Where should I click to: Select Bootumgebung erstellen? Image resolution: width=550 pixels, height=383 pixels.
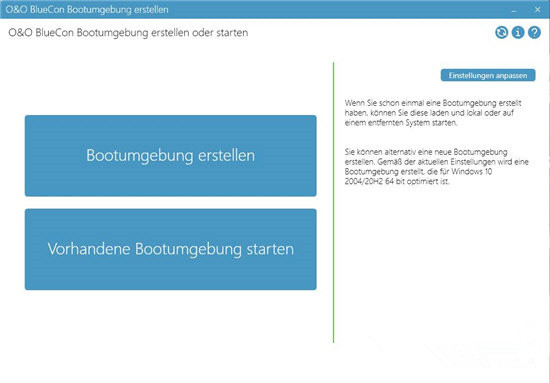(170, 156)
